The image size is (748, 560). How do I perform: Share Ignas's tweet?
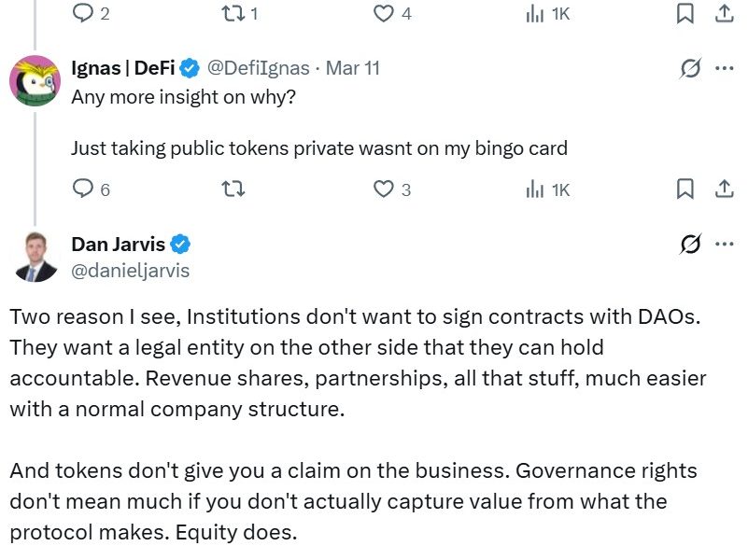tap(724, 189)
